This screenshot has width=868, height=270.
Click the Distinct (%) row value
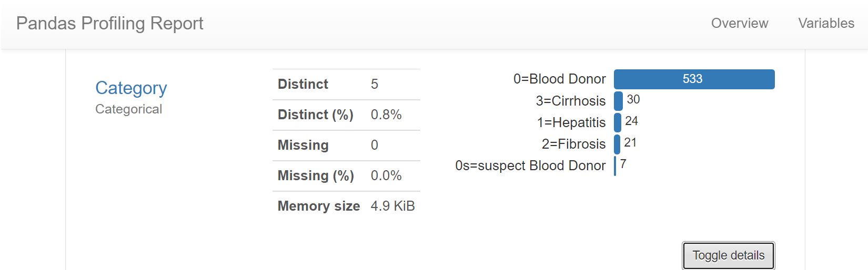pyautogui.click(x=386, y=115)
